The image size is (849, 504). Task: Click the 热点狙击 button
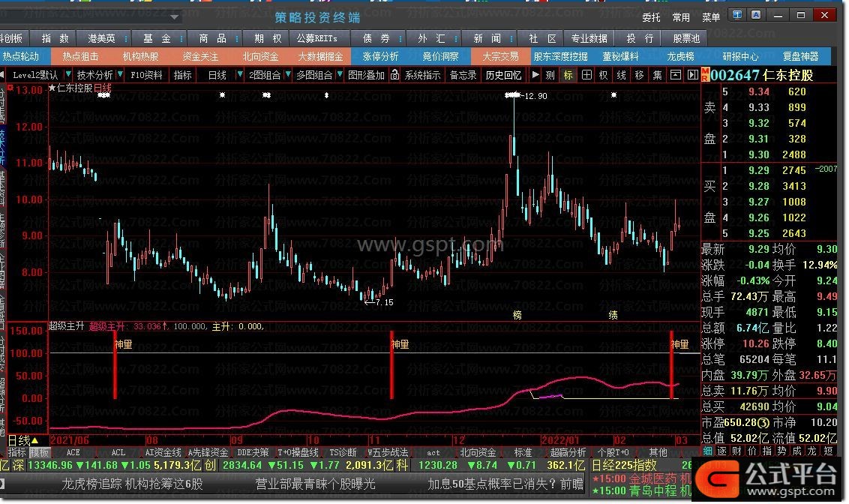point(80,56)
